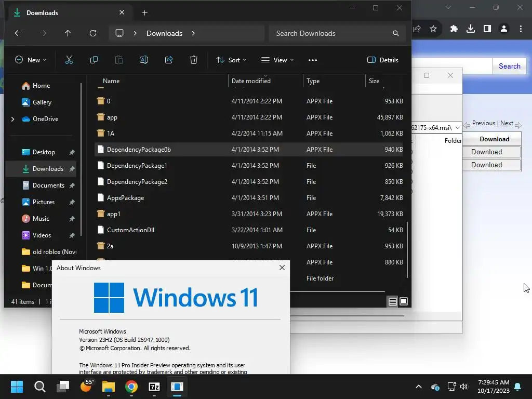Click Chrome extensions puzzle icon

pos(454,29)
